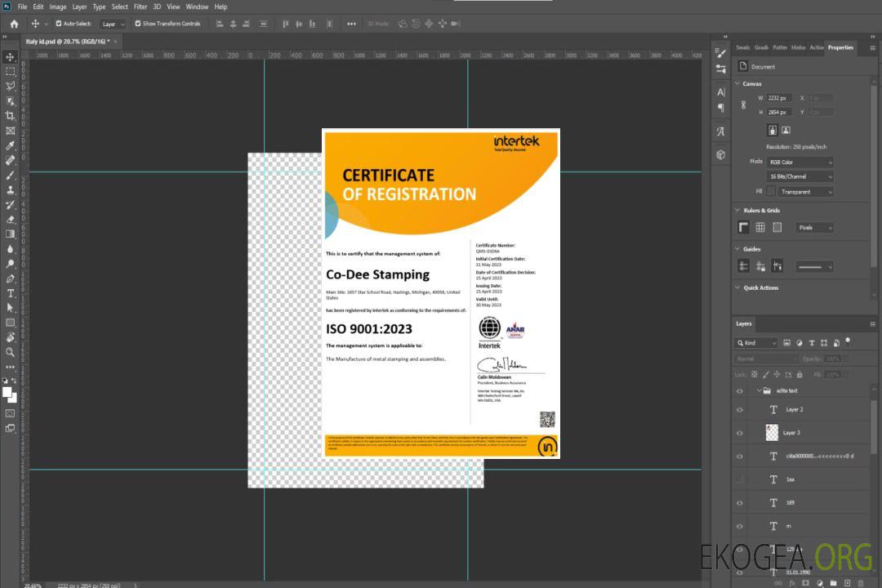Hide the Layer 2 text layer

point(740,410)
